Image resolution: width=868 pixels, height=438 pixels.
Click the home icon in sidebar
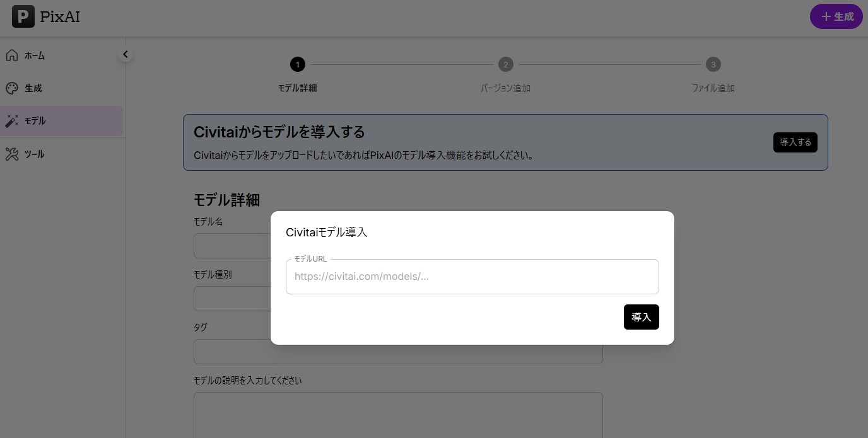coord(11,55)
